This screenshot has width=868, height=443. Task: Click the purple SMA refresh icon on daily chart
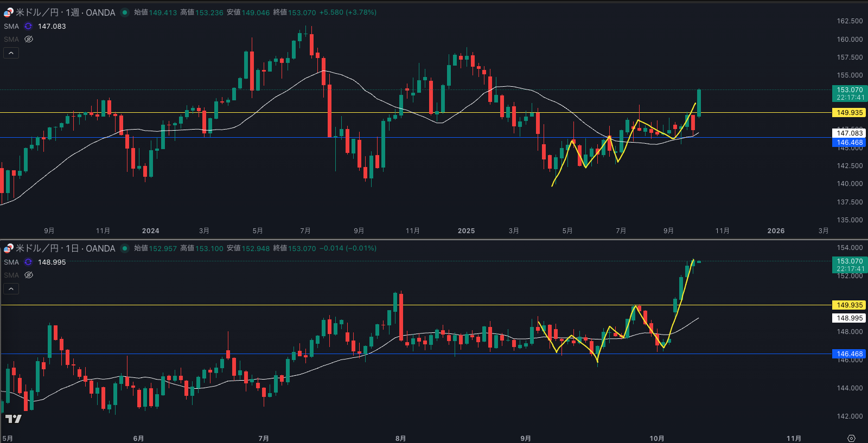pos(28,262)
